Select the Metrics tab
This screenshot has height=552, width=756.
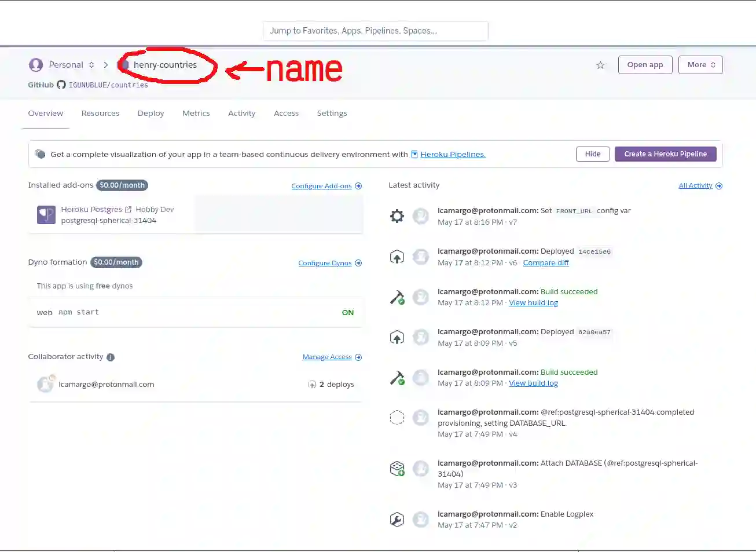click(196, 114)
